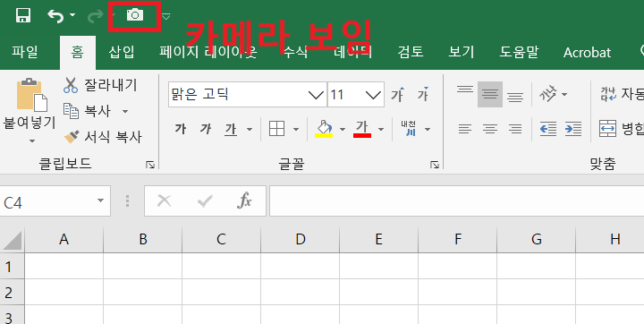Click the decrease indent icon

548,129
